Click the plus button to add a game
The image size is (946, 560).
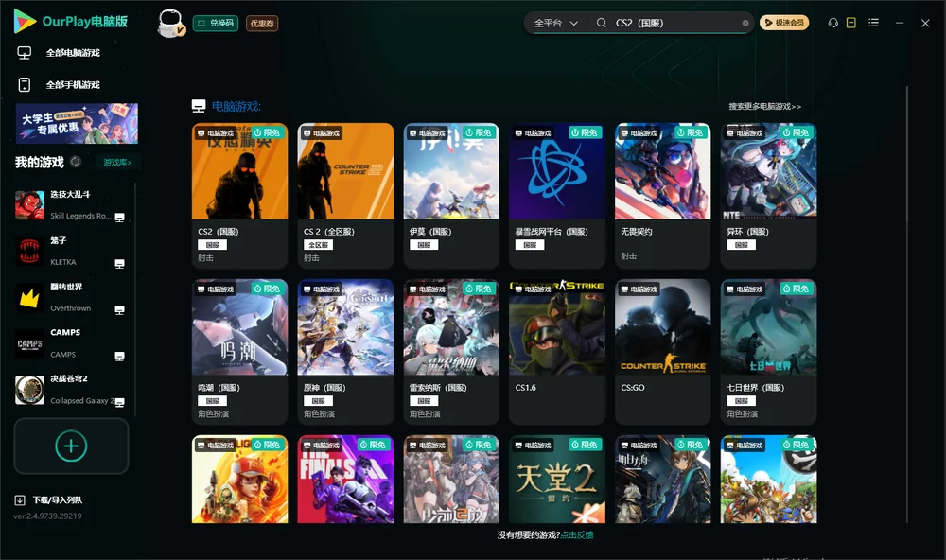(71, 446)
